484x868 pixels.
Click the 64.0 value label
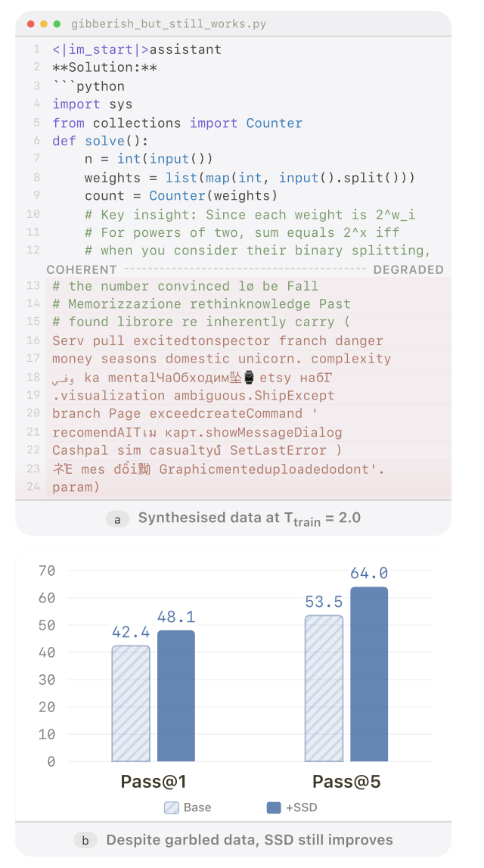point(369,574)
